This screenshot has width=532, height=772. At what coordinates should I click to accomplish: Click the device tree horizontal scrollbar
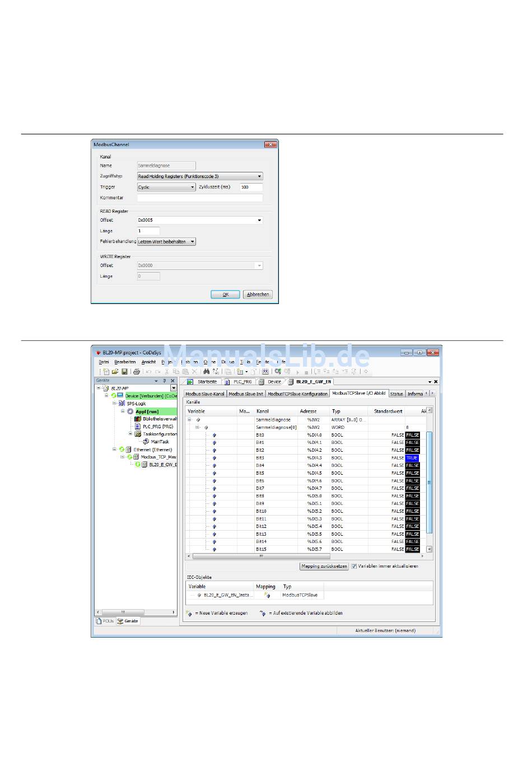tap(123, 612)
